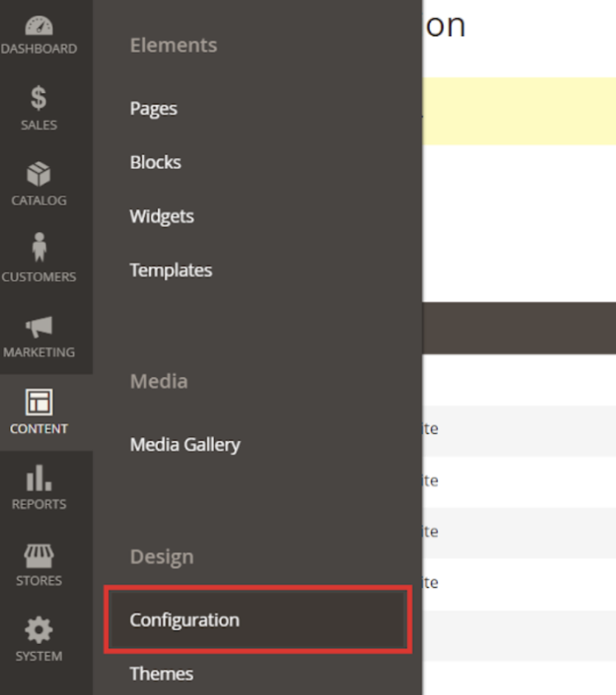Click the CATALOG label in sidebar
The height and width of the screenshot is (695, 616).
point(39,200)
